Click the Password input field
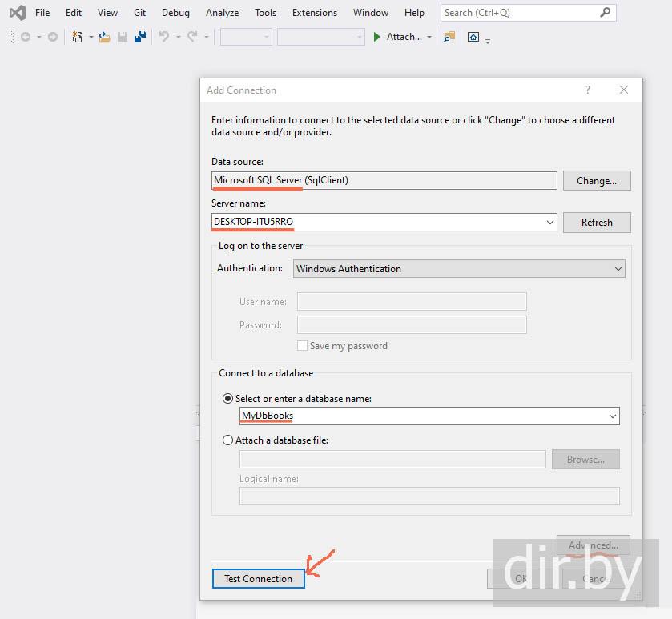 point(412,324)
